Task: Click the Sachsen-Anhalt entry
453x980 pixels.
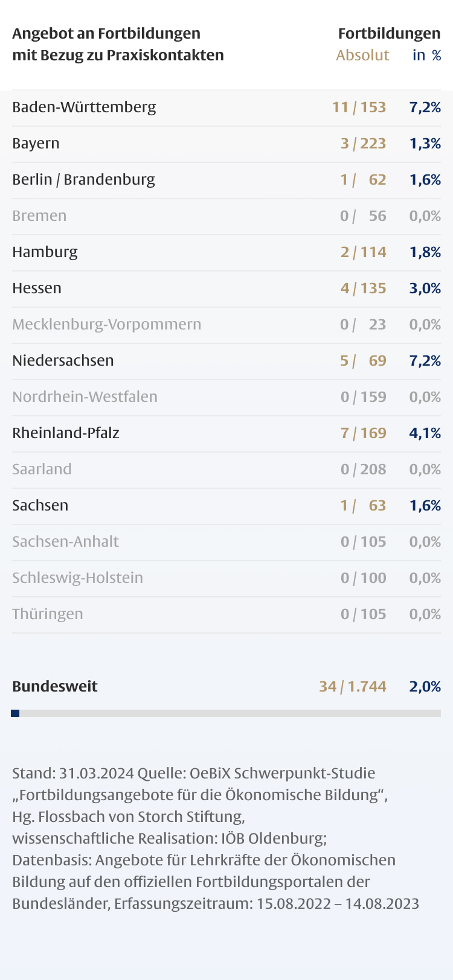Action: 65,542
